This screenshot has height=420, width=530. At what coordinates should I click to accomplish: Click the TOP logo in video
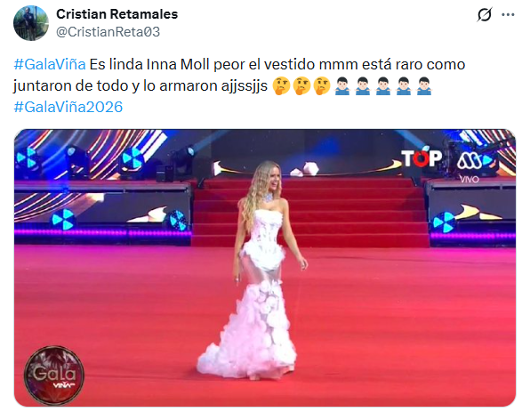click(422, 158)
